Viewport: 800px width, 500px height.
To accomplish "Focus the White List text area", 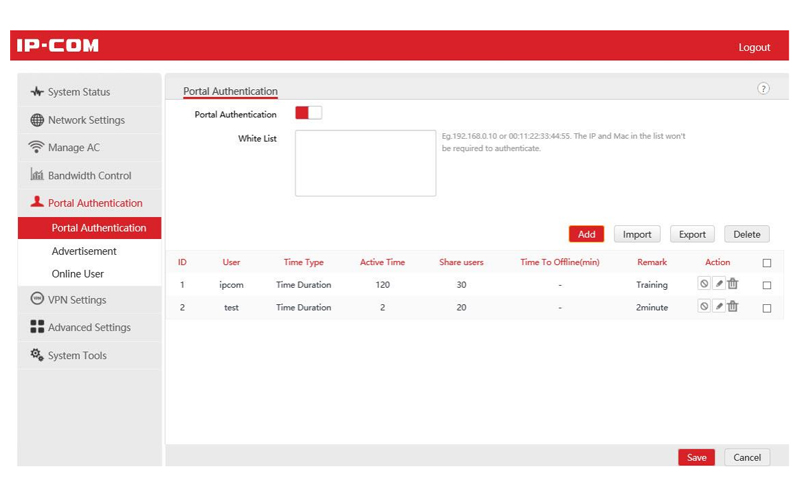I will pos(365,163).
